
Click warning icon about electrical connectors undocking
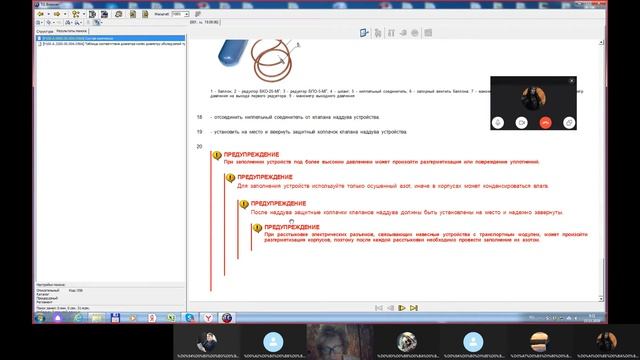(258, 228)
